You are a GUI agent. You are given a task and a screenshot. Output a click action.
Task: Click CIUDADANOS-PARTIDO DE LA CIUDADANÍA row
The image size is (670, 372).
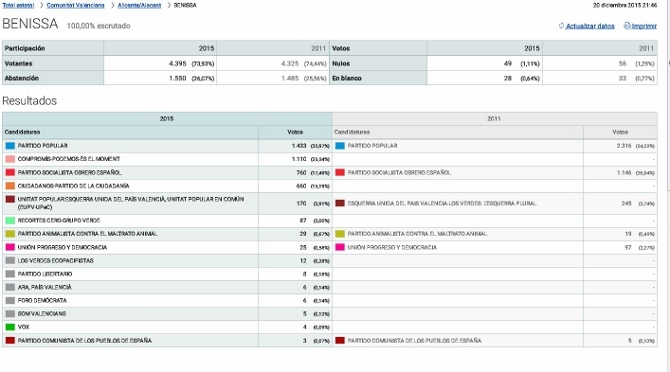click(x=73, y=186)
